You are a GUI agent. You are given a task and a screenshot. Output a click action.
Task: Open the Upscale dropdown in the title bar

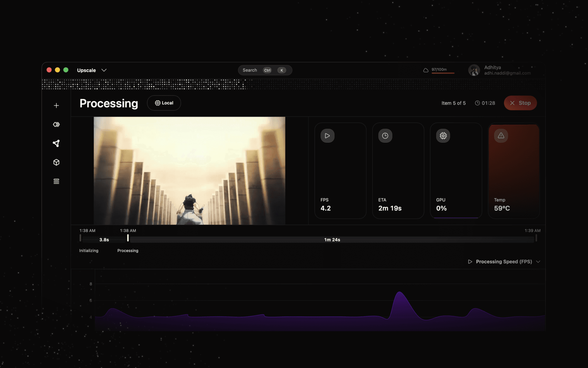[92, 70]
